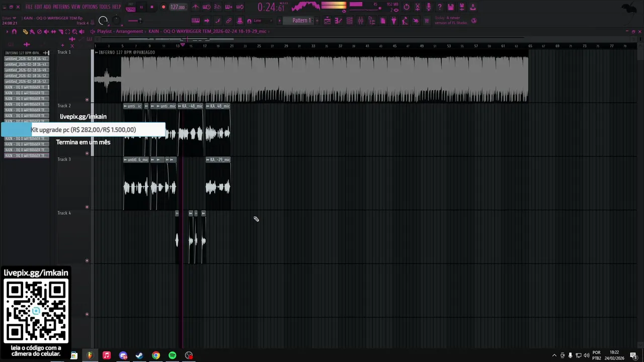Screen dimensions: 644x362
Task: Click the plus button next to Pattern 1
Action: 317,21
